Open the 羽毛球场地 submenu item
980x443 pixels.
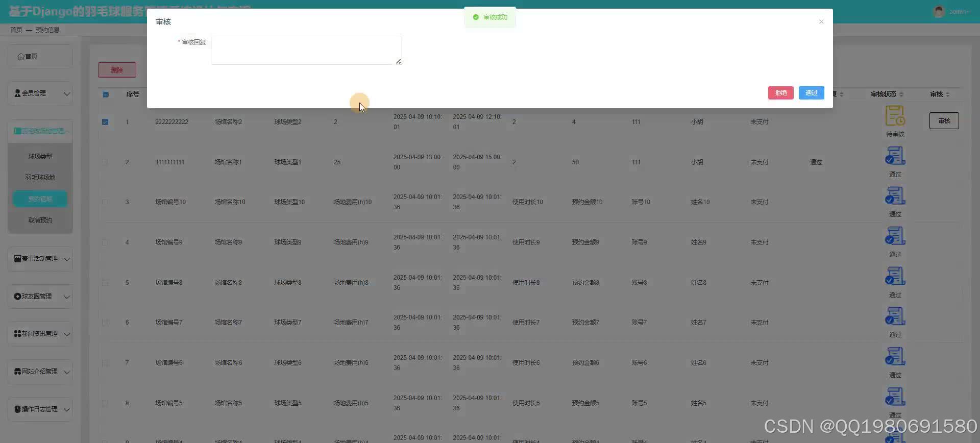[40, 178]
